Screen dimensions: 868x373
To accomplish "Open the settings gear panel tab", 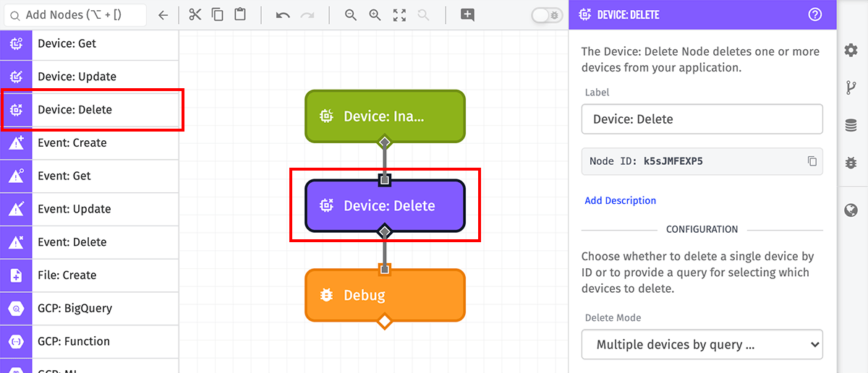I will coord(851,50).
